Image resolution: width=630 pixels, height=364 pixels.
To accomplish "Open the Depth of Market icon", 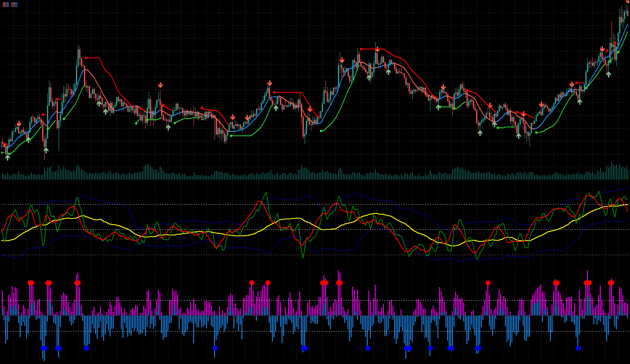I will click(6, 5).
